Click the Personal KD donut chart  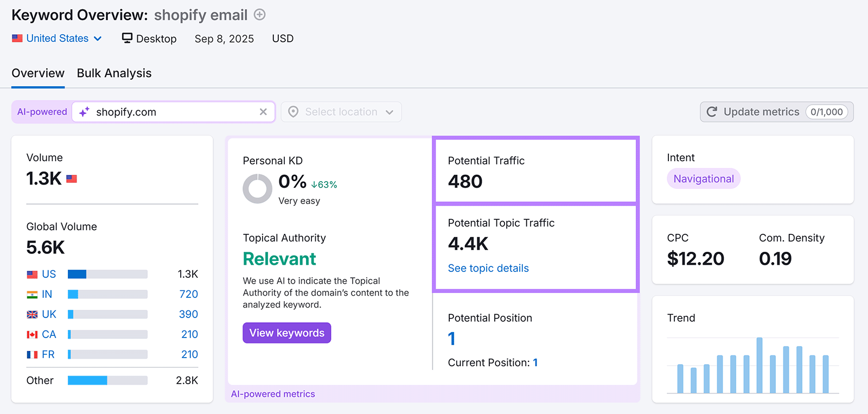[257, 189]
